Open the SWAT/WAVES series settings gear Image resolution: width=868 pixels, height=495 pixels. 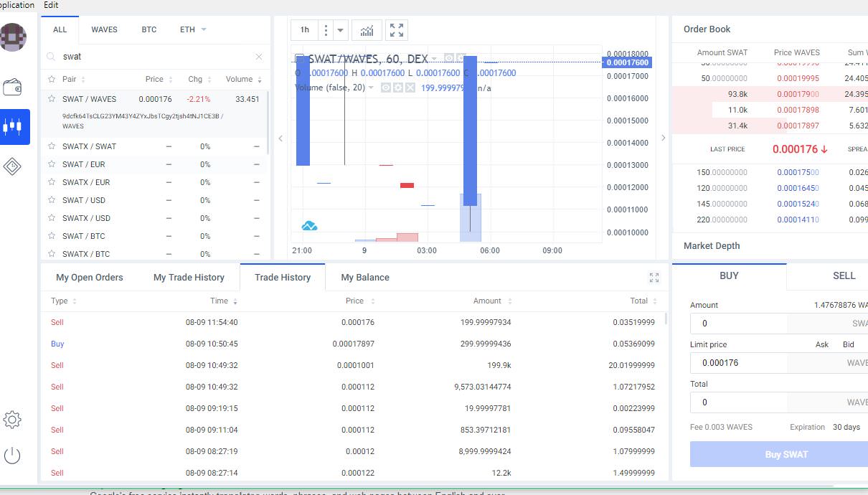click(x=460, y=58)
